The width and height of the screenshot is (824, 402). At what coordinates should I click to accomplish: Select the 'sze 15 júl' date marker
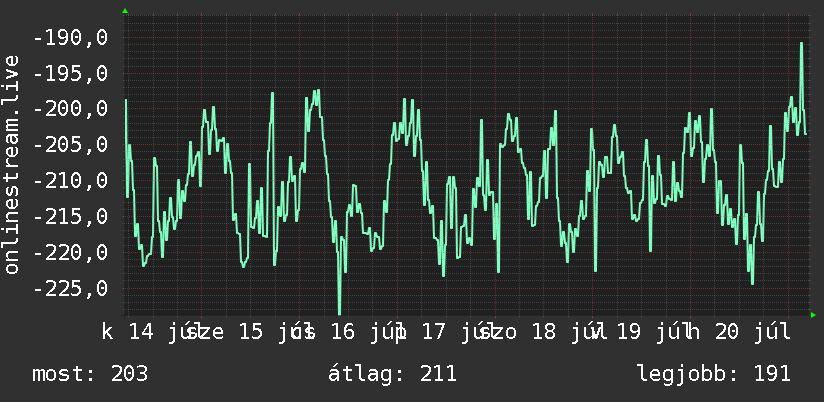(250, 332)
